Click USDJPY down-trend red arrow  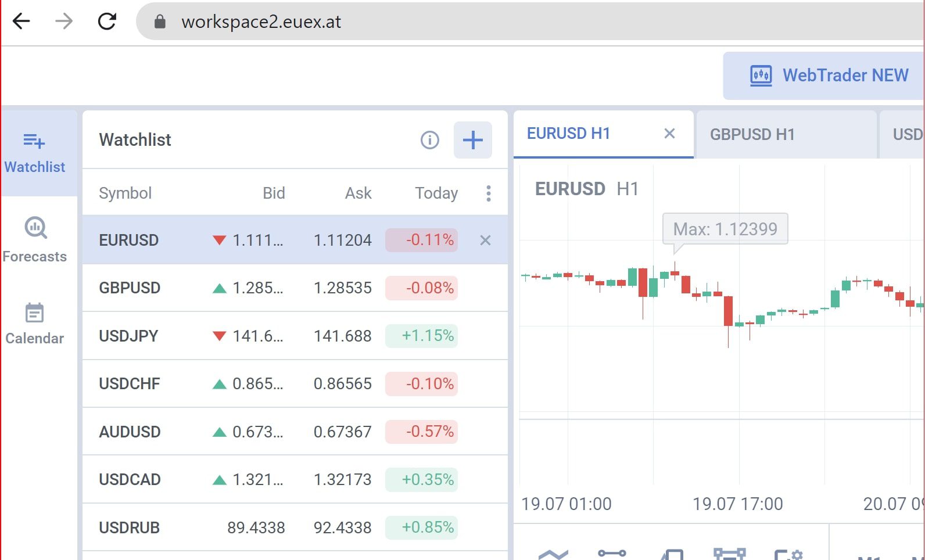(220, 336)
